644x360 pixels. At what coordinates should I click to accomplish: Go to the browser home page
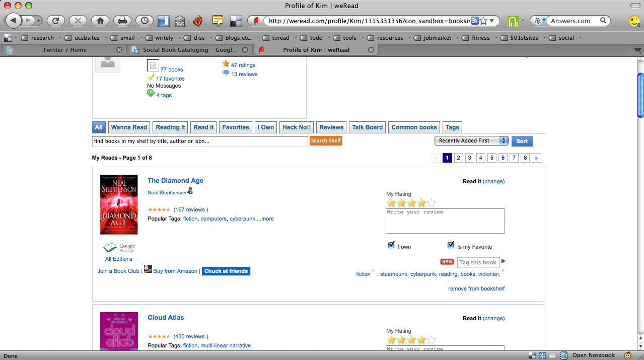pyautogui.click(x=100, y=21)
